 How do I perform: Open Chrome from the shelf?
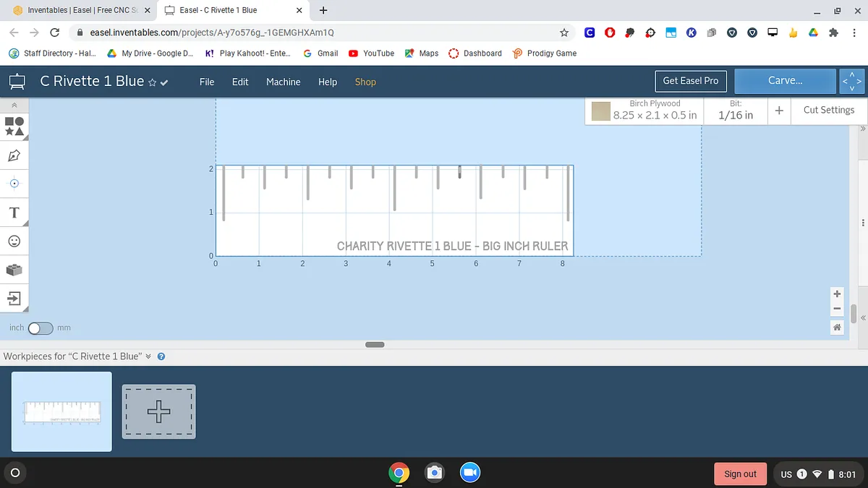point(399,473)
